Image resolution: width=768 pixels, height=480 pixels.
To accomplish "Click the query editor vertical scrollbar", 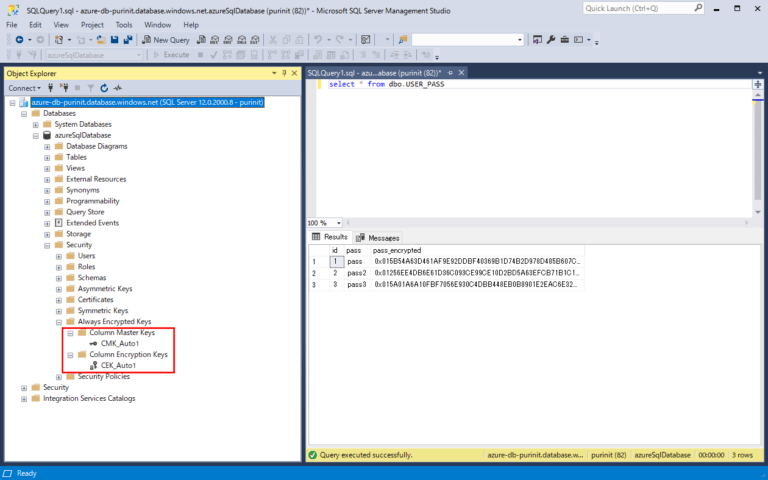I will click(x=758, y=152).
